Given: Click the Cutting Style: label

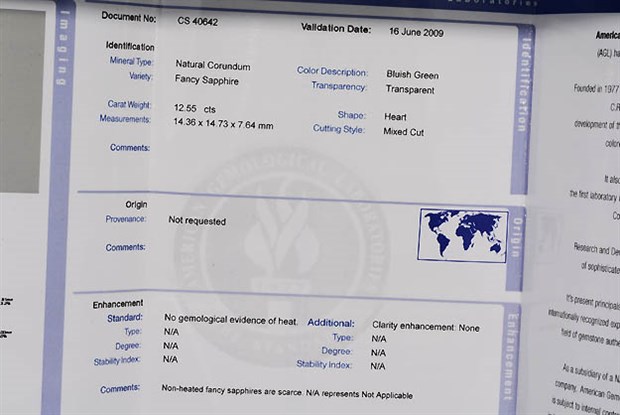Looking at the screenshot, I should coord(339,129).
